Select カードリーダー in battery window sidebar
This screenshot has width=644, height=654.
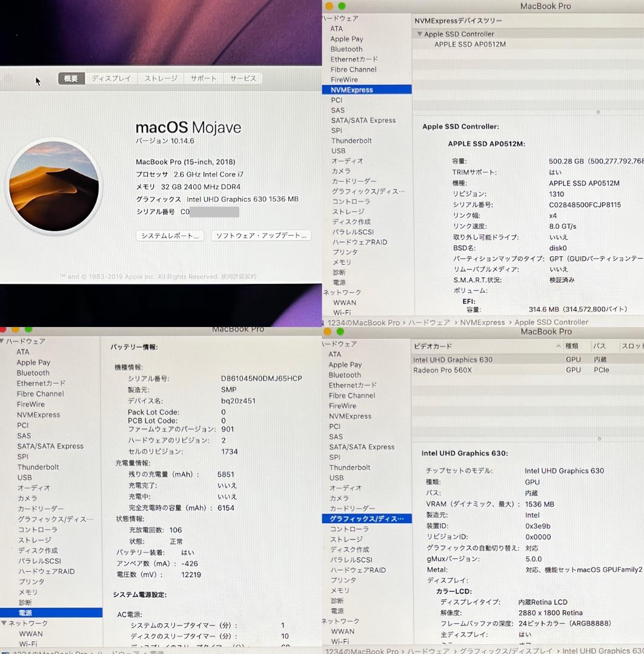coord(41,509)
